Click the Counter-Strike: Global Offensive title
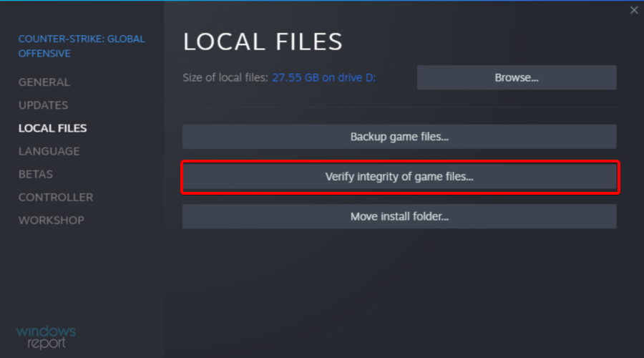The height and width of the screenshot is (358, 644). [x=82, y=46]
